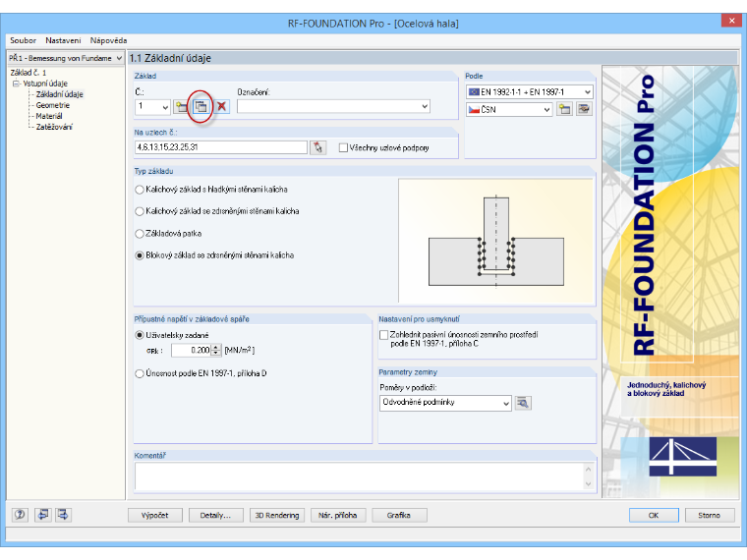Open the Nápověda menu
747x560 pixels.
pos(109,40)
